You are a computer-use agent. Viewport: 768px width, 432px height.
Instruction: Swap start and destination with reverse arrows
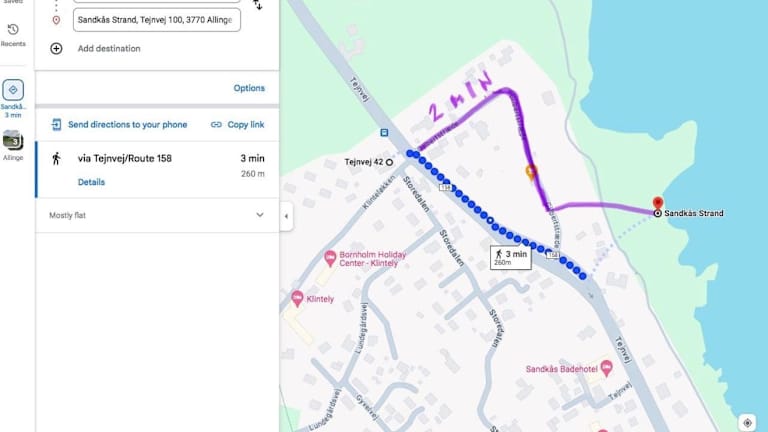[x=258, y=5]
